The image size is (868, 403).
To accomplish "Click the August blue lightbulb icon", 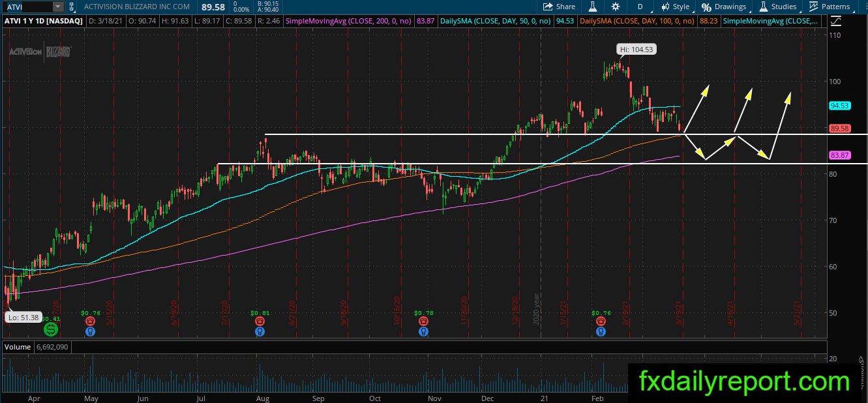I will click(x=260, y=331).
